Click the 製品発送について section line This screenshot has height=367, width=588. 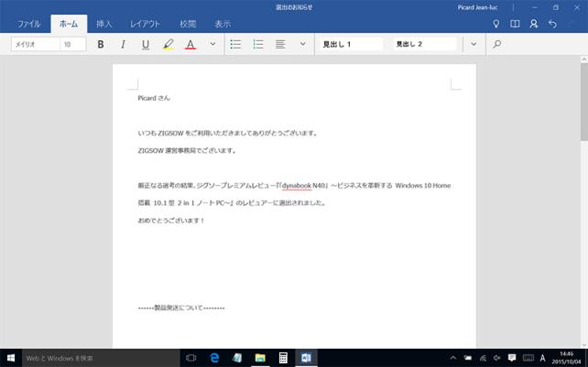click(181, 308)
